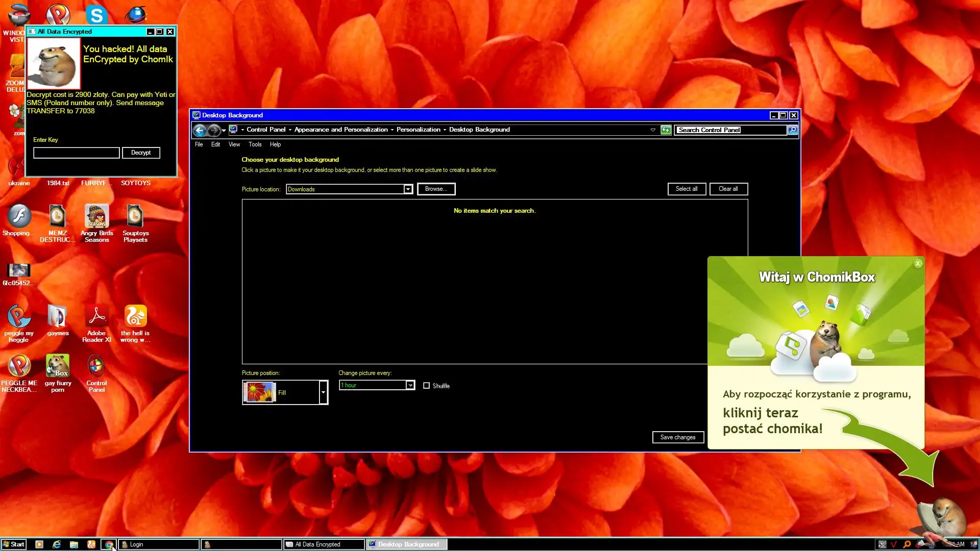Click the Browse... button
The height and width of the screenshot is (551, 980).
(x=436, y=189)
